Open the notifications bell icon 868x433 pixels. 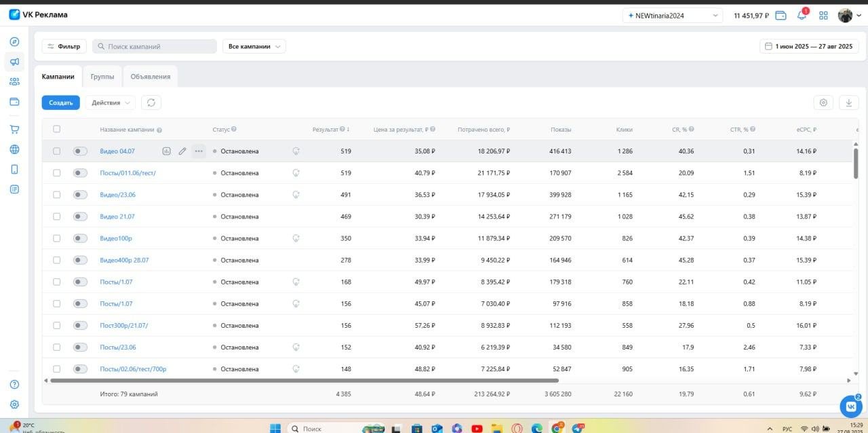pyautogui.click(x=802, y=16)
